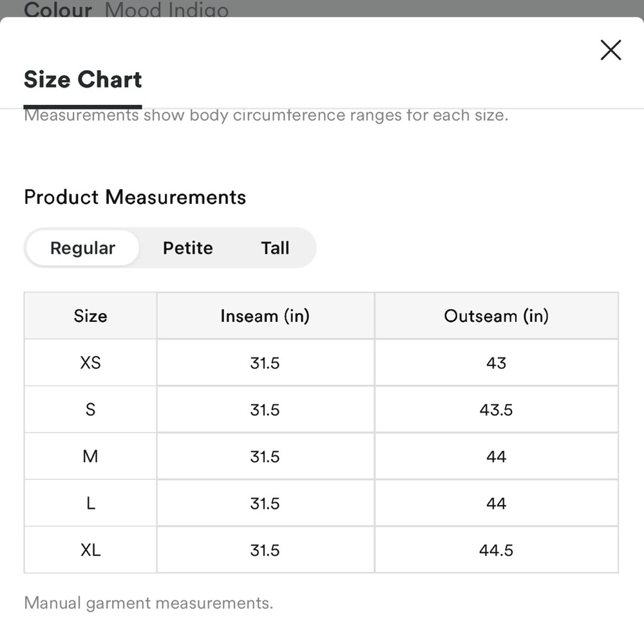The image size is (644, 644).
Task: Switch to Tall measurements
Action: [x=275, y=248]
